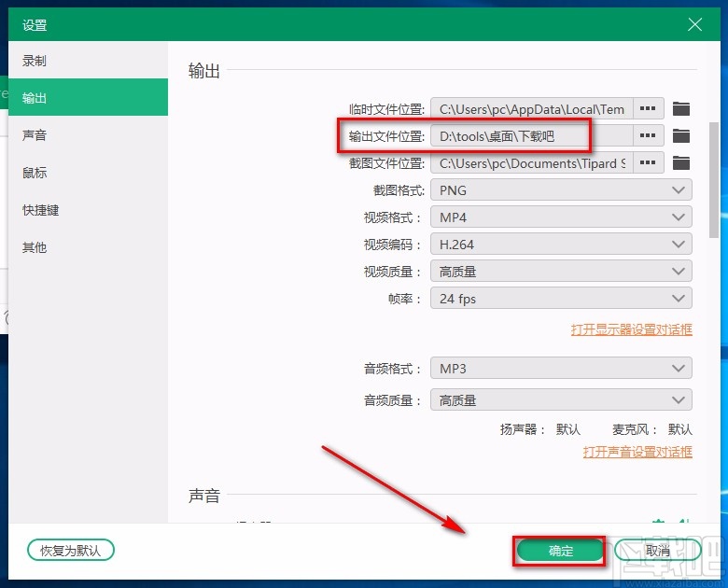
Task: Open the 快捷键 settings tab
Action: point(89,210)
